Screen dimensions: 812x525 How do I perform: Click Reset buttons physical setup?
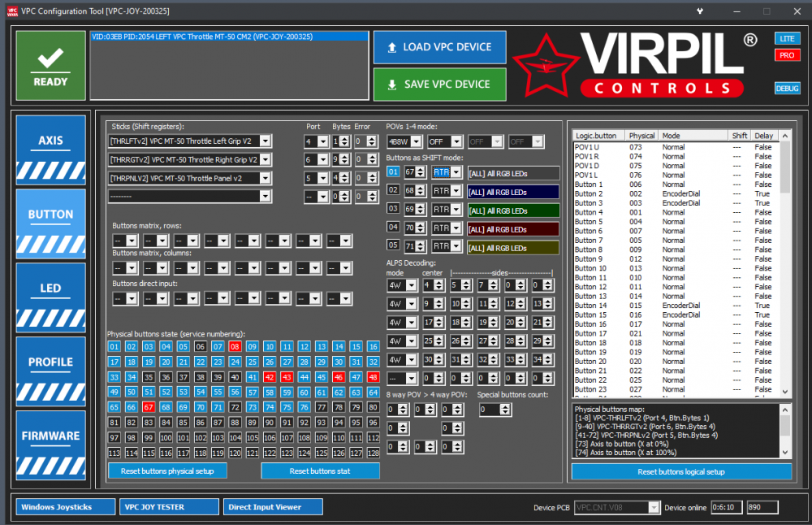167,471
